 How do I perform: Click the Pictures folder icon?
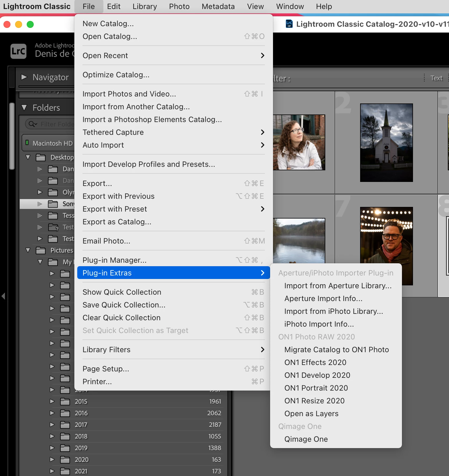(x=41, y=250)
